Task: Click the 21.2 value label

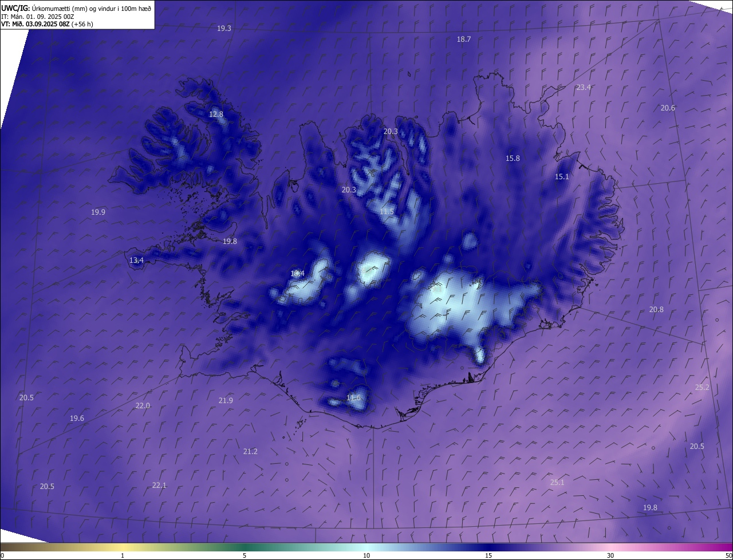Action: tap(250, 452)
